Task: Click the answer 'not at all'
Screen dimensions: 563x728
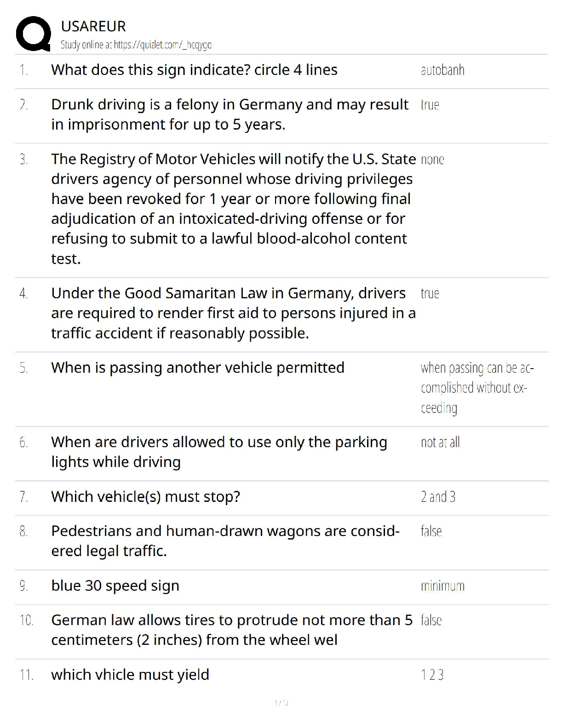Action: tap(440, 443)
